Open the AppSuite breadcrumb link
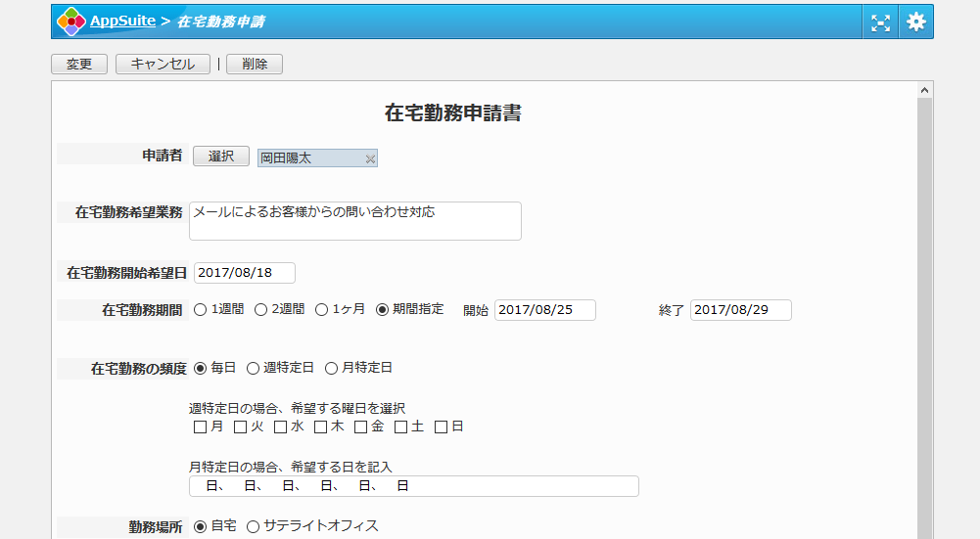 point(122,22)
